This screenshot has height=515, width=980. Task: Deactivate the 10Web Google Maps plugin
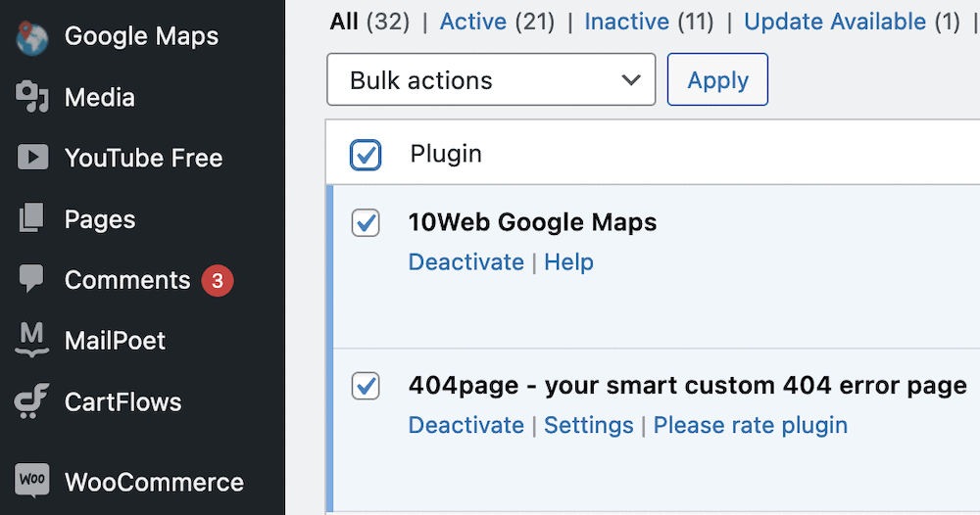pos(466,262)
